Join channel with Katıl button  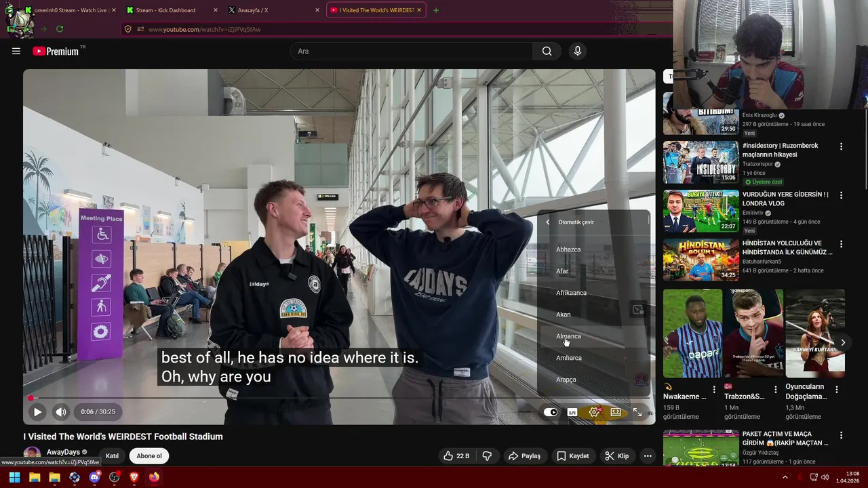[112, 456]
